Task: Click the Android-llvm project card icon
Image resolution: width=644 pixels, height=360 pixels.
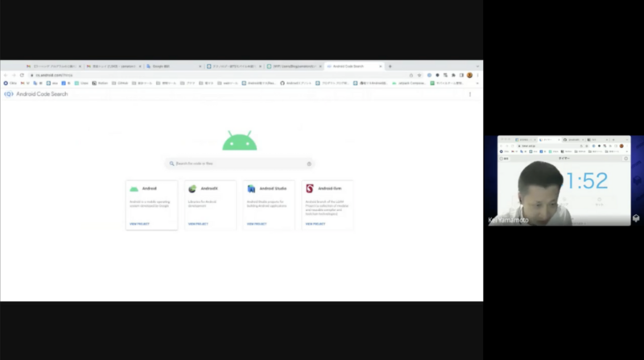Action: tap(310, 188)
